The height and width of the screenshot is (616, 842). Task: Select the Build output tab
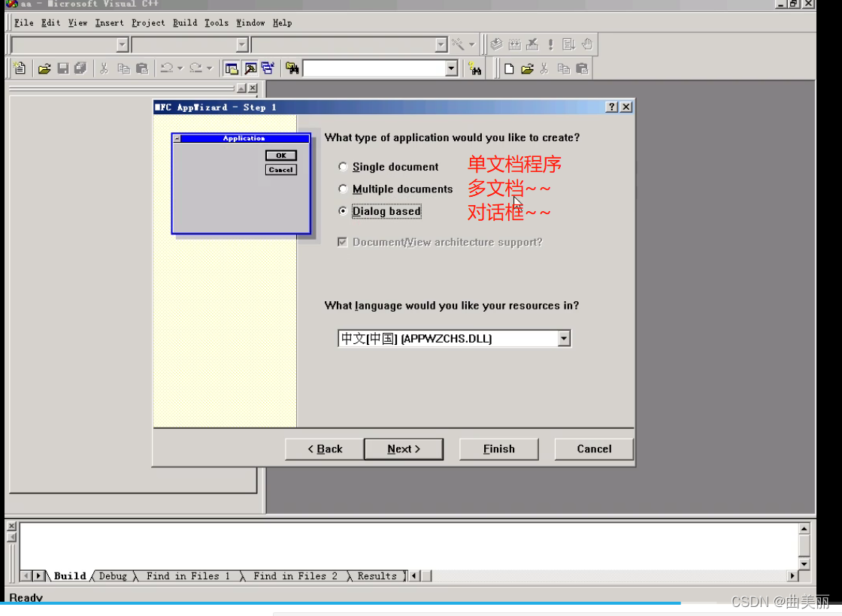coord(70,575)
